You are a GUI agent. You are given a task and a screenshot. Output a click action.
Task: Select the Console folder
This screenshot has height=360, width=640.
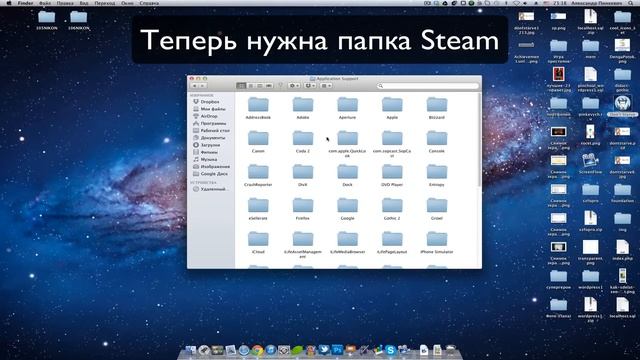tap(437, 142)
